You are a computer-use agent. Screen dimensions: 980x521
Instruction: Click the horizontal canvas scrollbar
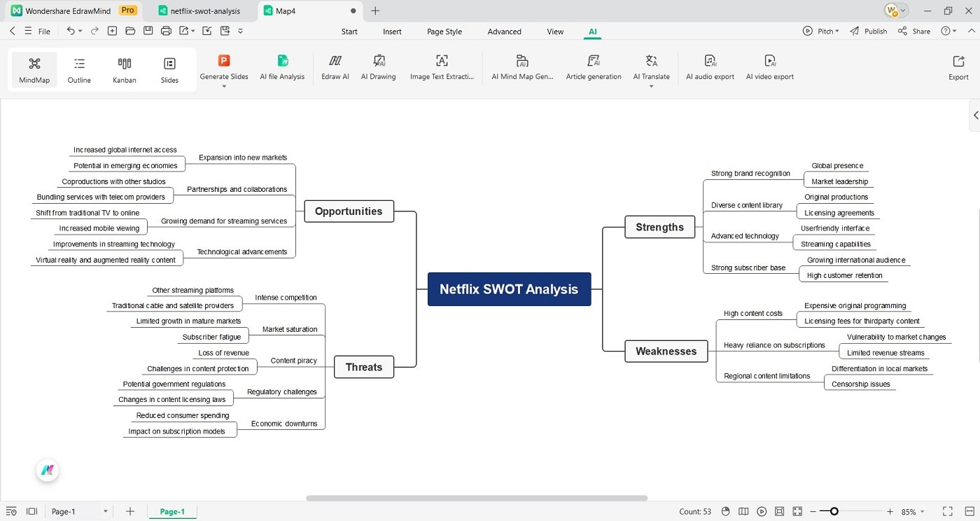pyautogui.click(x=477, y=499)
